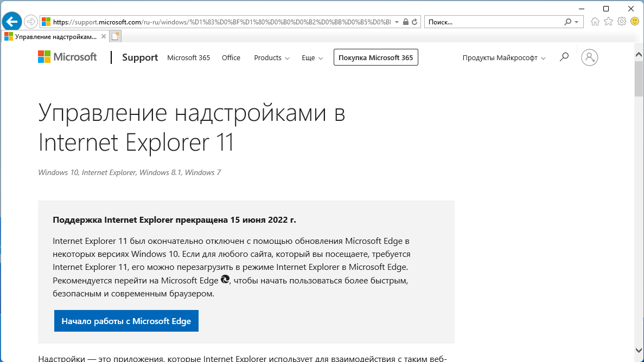Click the Microsoft Edge logo icon in text

[225, 280]
